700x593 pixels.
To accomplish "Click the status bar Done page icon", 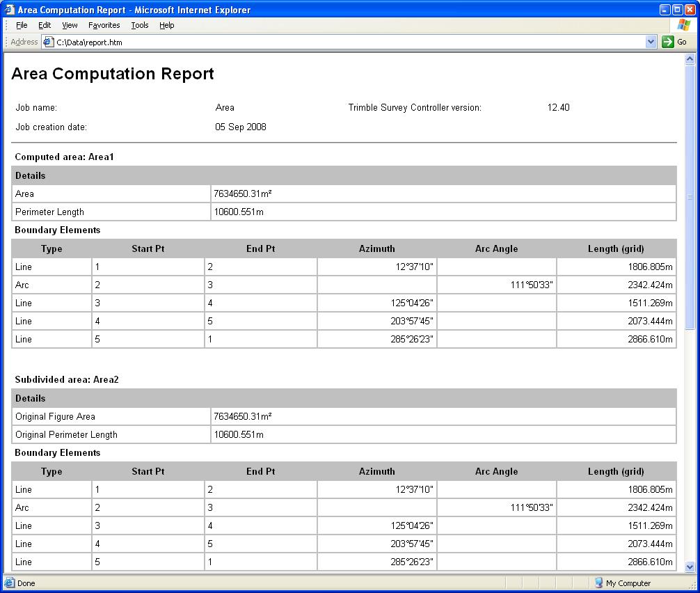I will click(9, 583).
